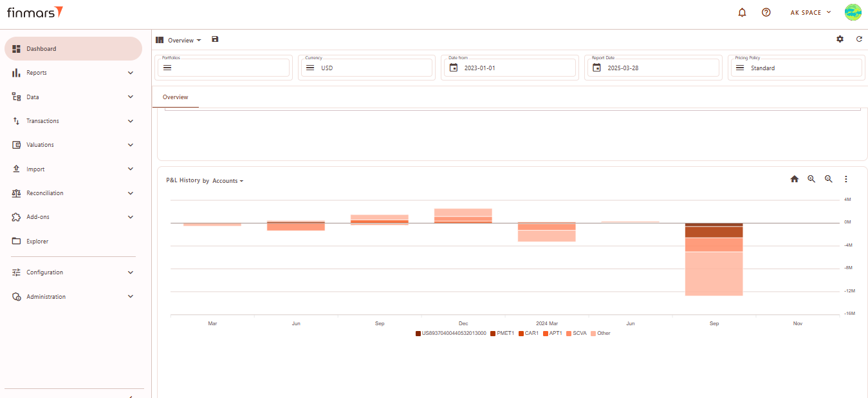Click the finmars logo
Screen dimensions: 868x398
pyautogui.click(x=35, y=12)
